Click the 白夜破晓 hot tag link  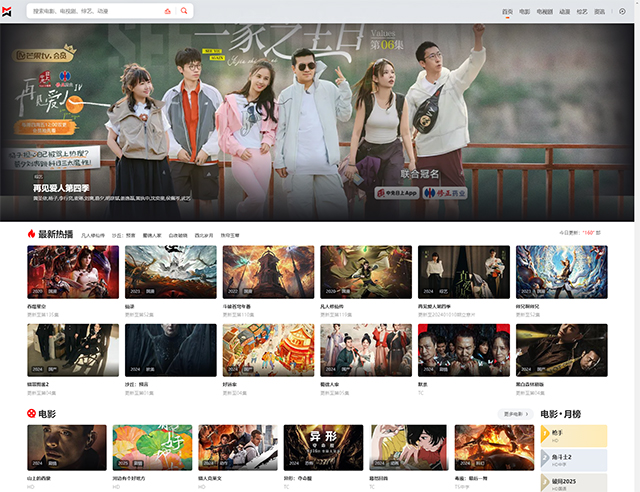[178, 236]
